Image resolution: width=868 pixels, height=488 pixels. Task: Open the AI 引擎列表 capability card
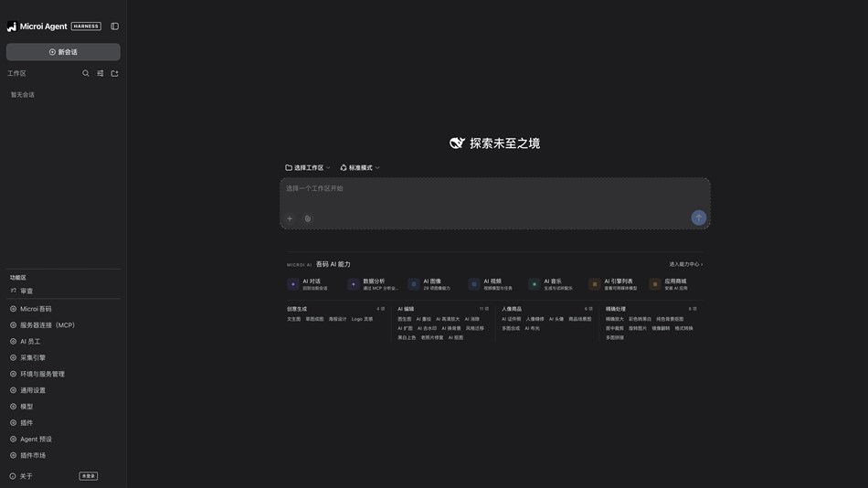[x=615, y=284]
